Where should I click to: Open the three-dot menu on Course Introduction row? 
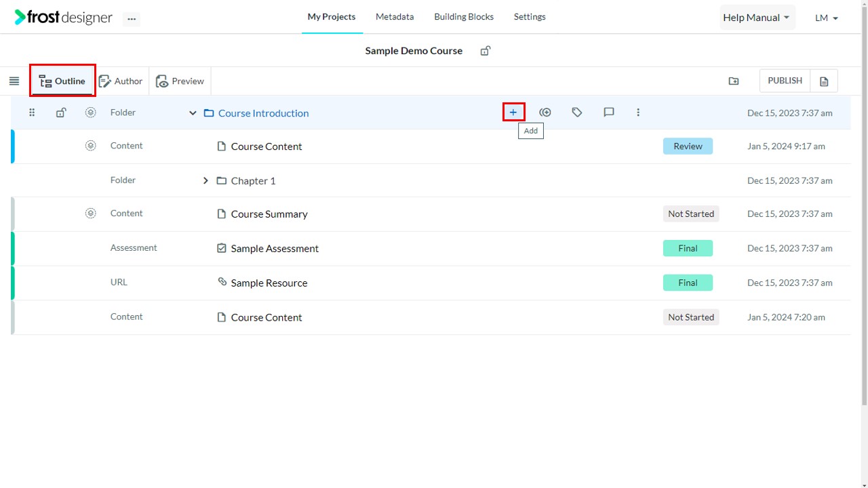coord(638,113)
